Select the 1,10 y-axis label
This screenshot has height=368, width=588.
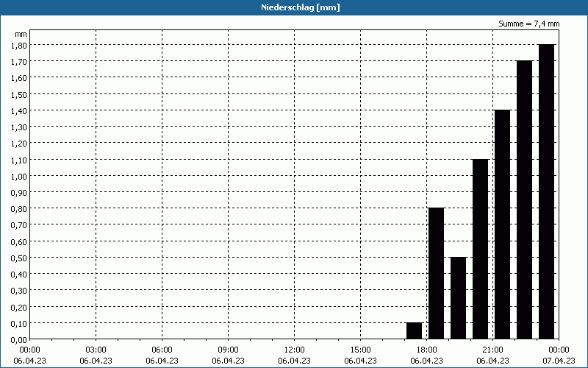pos(19,160)
